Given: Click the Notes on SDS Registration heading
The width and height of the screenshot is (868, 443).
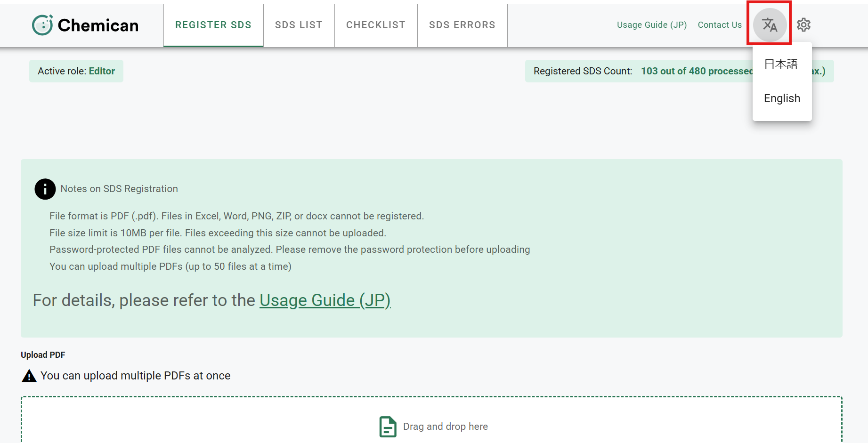Looking at the screenshot, I should coord(119,189).
